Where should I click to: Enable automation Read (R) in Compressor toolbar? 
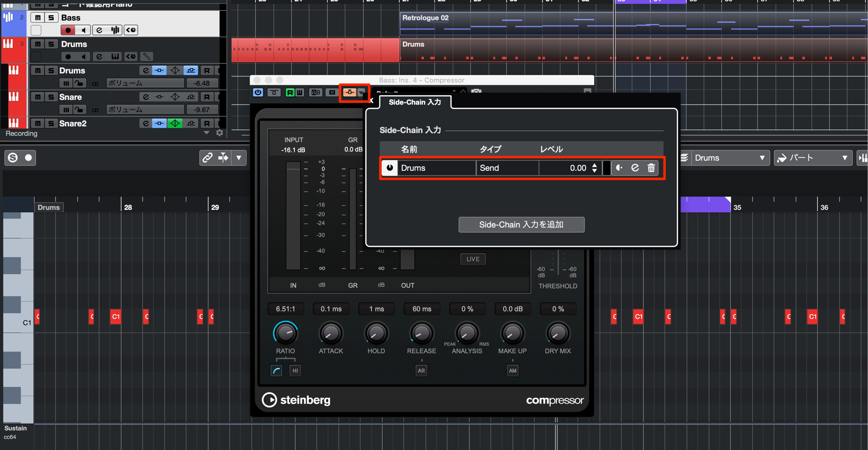[x=290, y=92]
